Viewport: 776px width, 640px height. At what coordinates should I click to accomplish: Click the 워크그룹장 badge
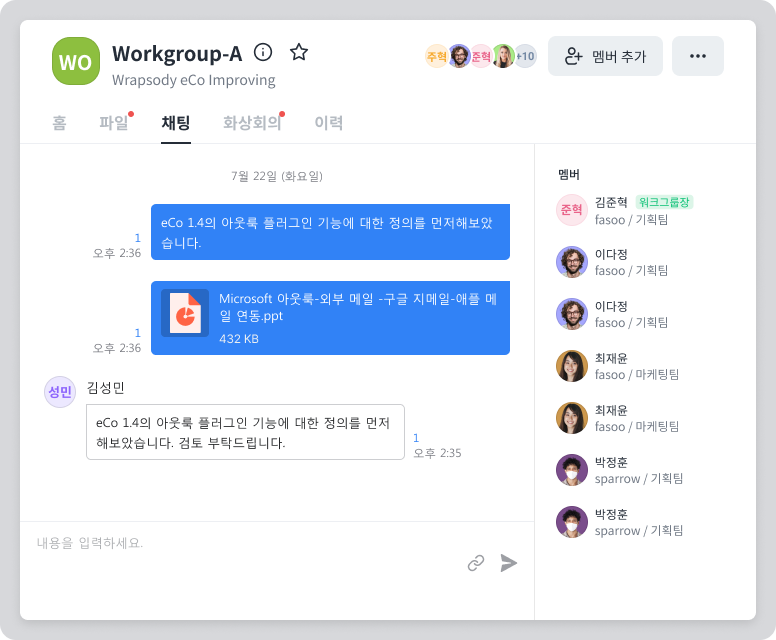tap(664, 202)
